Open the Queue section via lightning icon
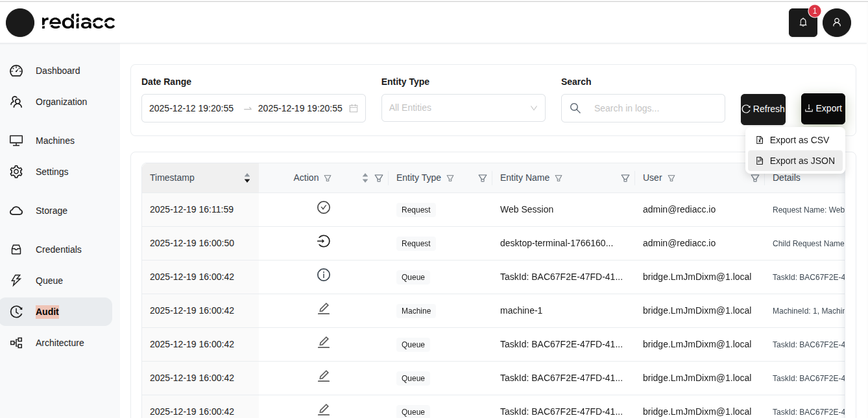Screen dimensions: 868x418 (16, 280)
